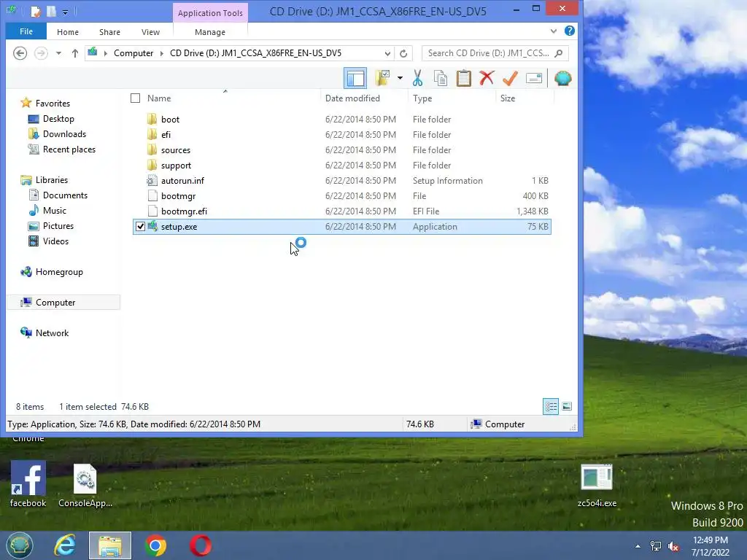The image size is (747, 560).
Task: Refresh the current folder view
Action: pyautogui.click(x=403, y=53)
